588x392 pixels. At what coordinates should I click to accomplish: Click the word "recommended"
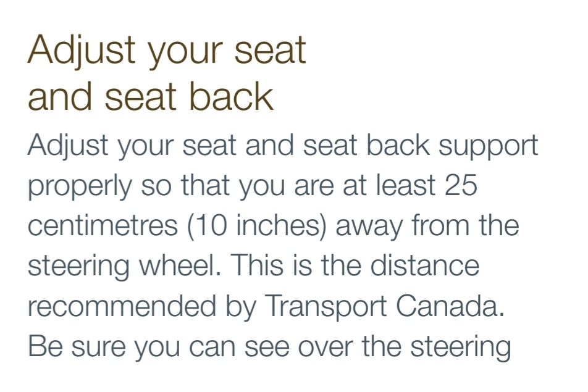[122, 306]
